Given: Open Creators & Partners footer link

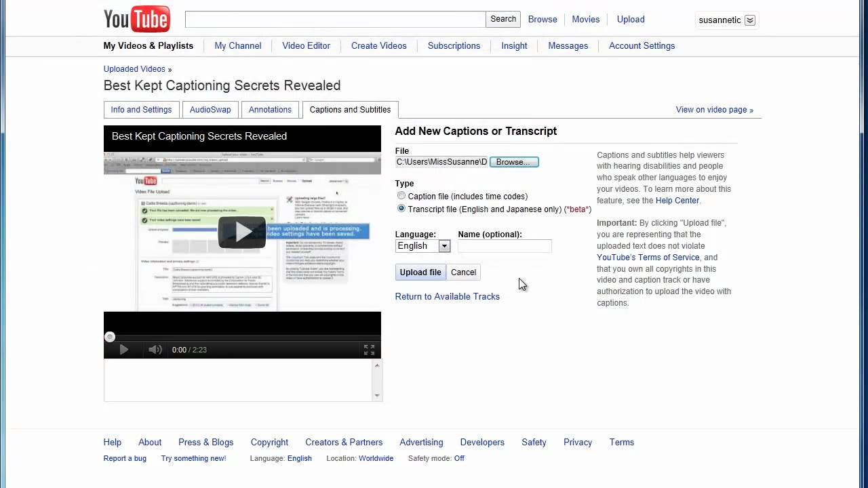Looking at the screenshot, I should pyautogui.click(x=344, y=443).
